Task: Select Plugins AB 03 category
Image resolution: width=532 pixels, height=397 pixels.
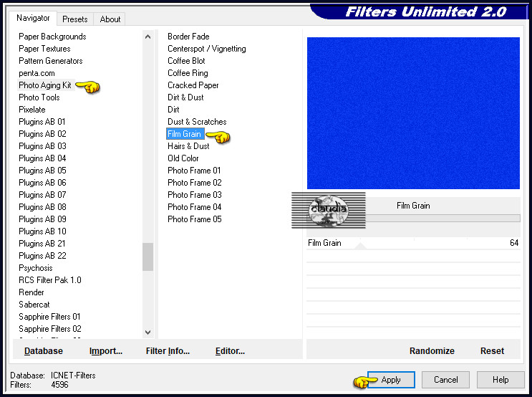Action: click(x=42, y=146)
